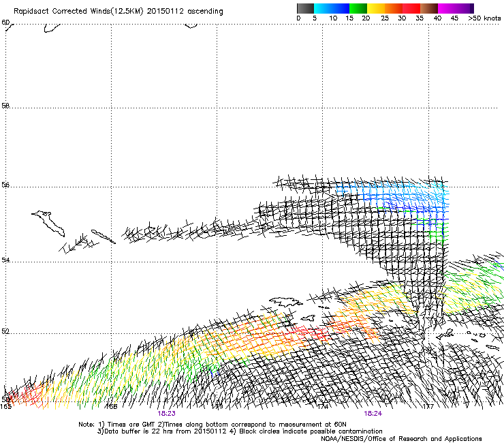Click the note line "Times are GMT"
504x443 pixels.
click(x=132, y=425)
